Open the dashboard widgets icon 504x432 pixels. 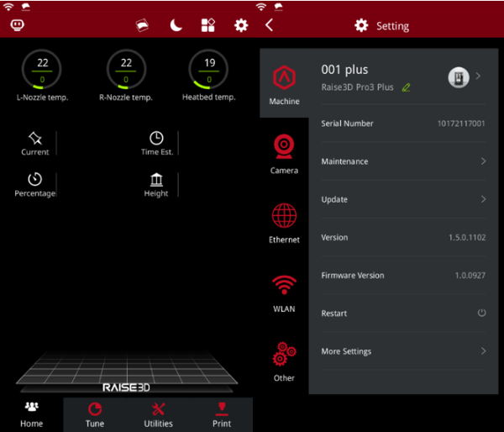[208, 25]
